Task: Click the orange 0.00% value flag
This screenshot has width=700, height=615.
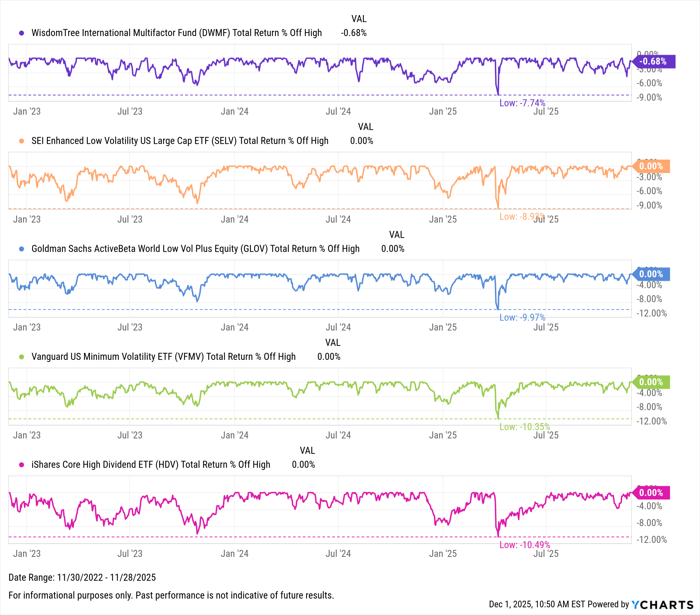Action: (x=651, y=166)
